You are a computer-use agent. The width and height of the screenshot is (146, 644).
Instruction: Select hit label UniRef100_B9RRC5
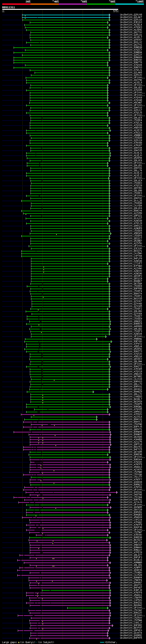(x=131, y=324)
